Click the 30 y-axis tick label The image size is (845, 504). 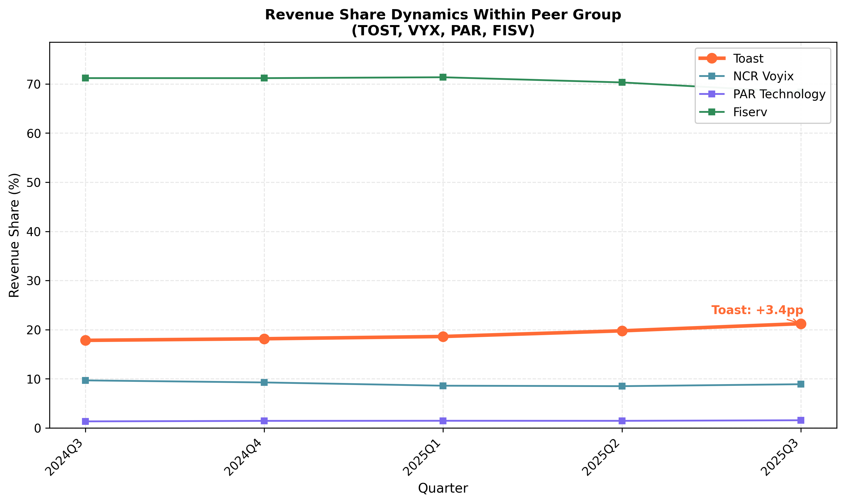(x=34, y=281)
